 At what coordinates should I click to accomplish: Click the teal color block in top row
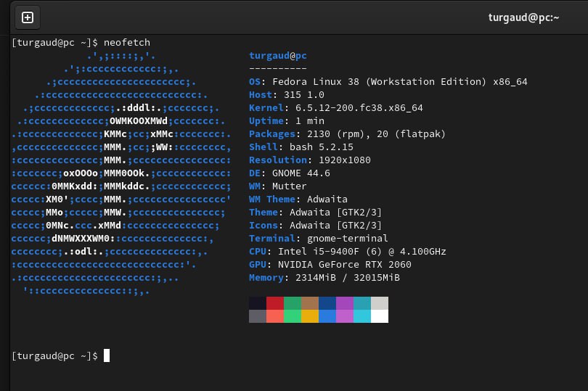pyautogui.click(x=362, y=303)
